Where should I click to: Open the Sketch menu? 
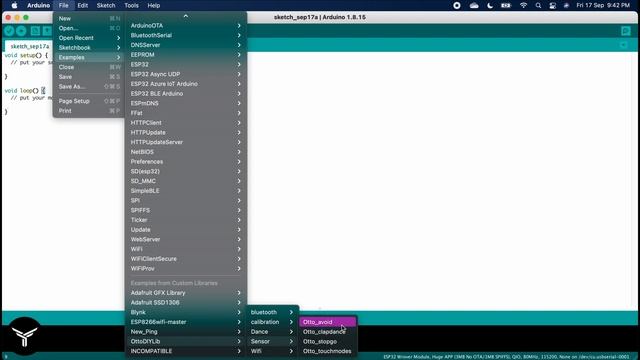106,5
